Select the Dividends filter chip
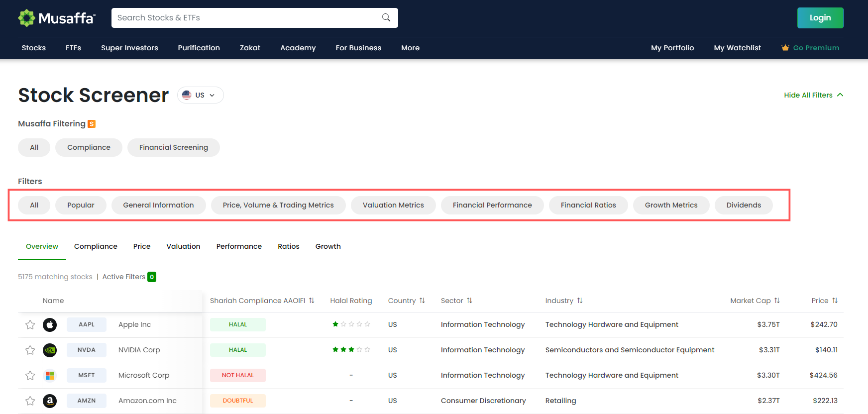The height and width of the screenshot is (414, 868). tap(744, 205)
